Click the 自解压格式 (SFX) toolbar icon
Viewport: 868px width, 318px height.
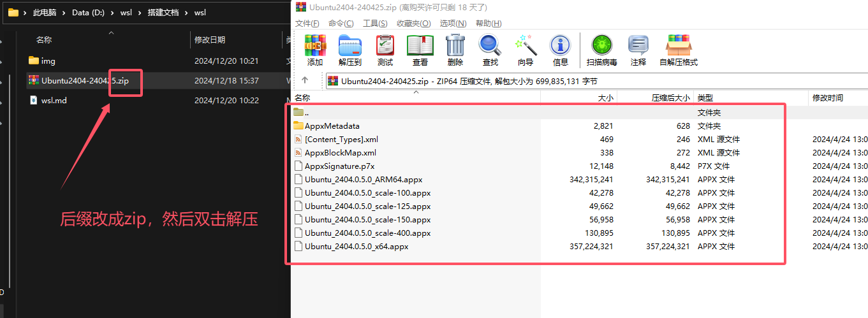(679, 45)
